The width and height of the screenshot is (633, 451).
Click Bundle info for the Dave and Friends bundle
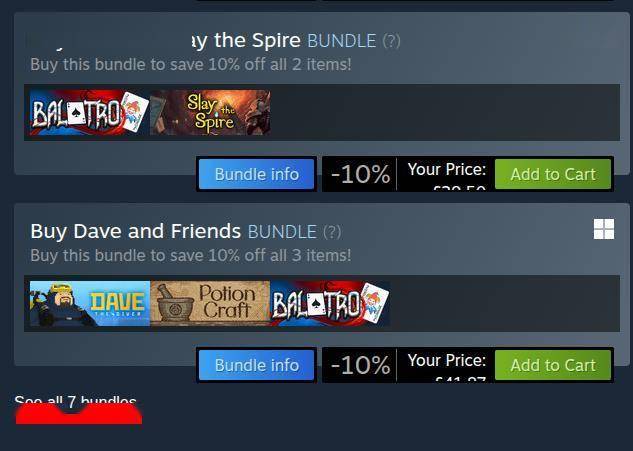pos(257,365)
